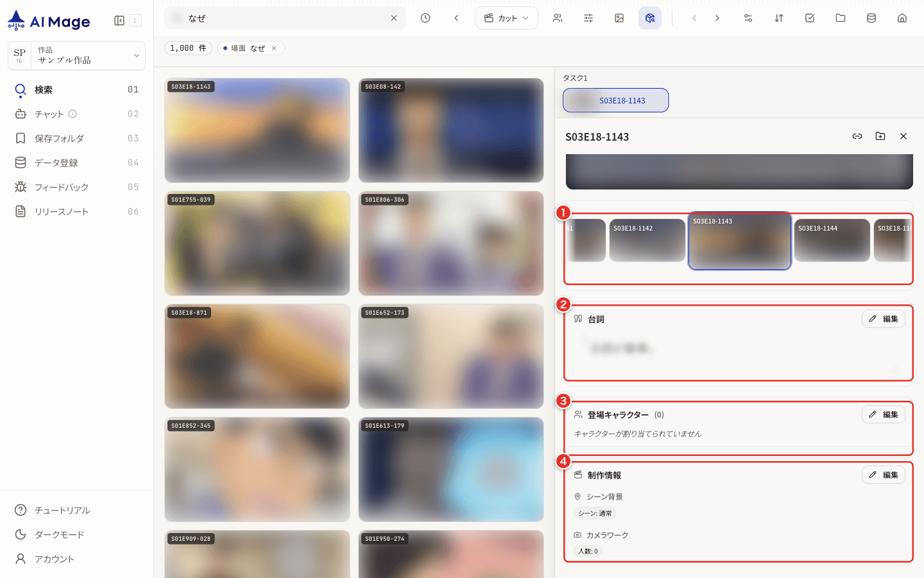
Task: Click the 1,000 件 result count
Action: (x=189, y=48)
